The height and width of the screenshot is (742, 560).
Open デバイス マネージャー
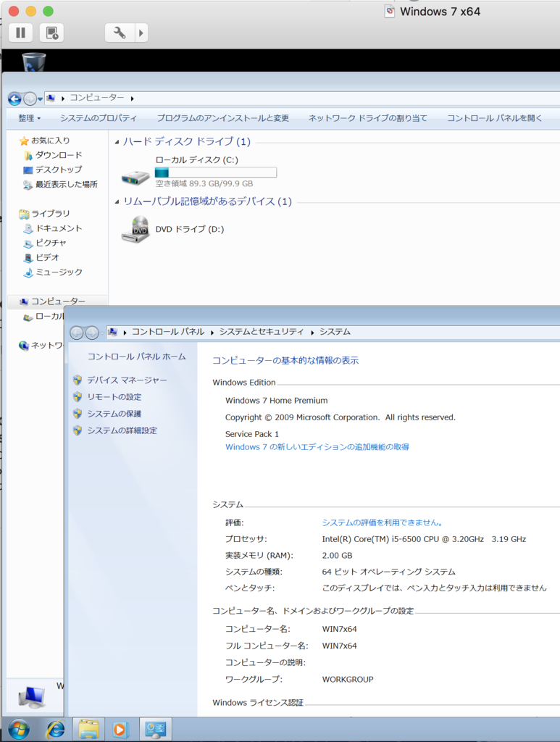pos(127,380)
